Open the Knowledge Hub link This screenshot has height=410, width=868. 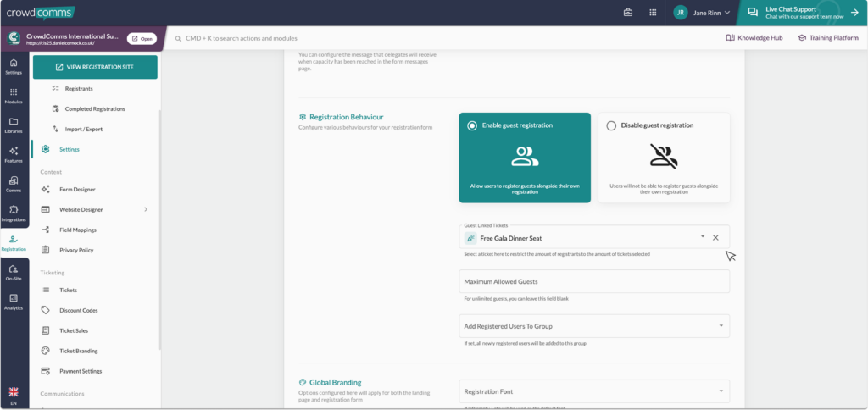[754, 38]
